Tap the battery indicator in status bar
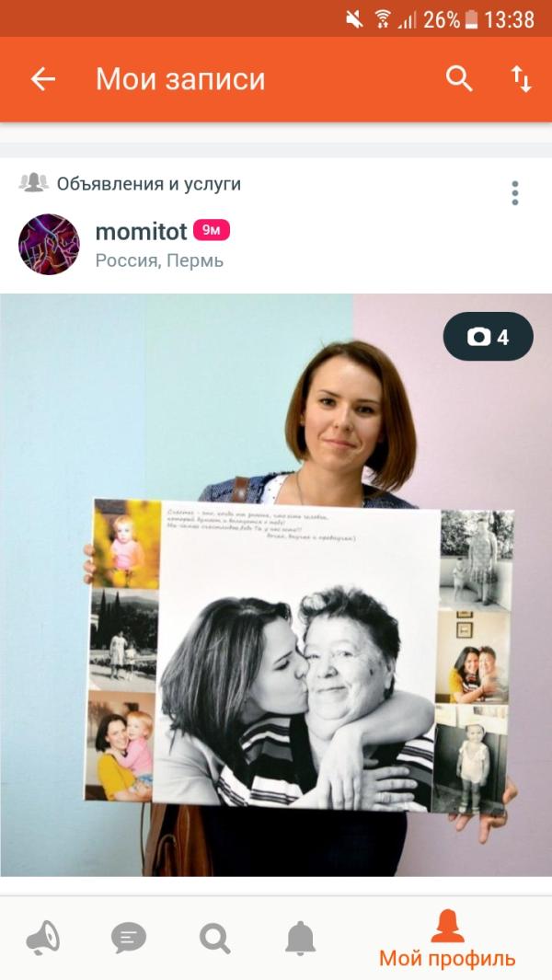Image resolution: width=552 pixels, height=980 pixels. (x=471, y=20)
